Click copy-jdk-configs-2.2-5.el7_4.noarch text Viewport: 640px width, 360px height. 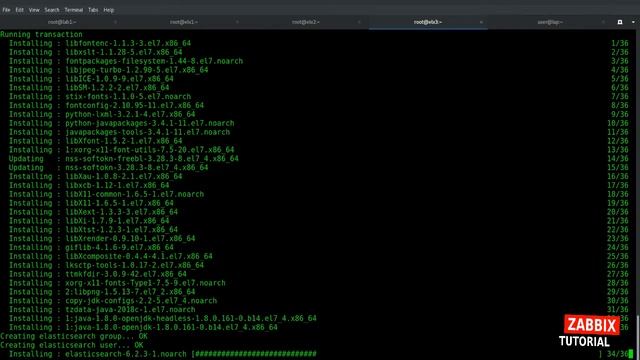coord(141,301)
